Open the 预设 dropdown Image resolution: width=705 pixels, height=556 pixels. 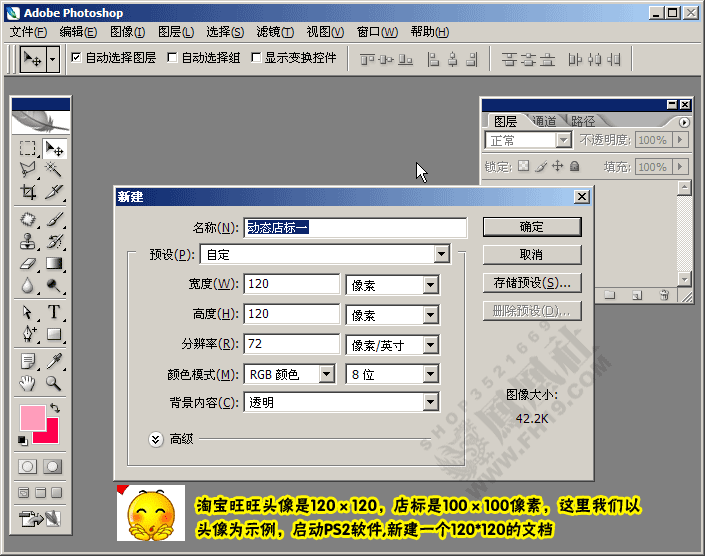click(x=442, y=254)
